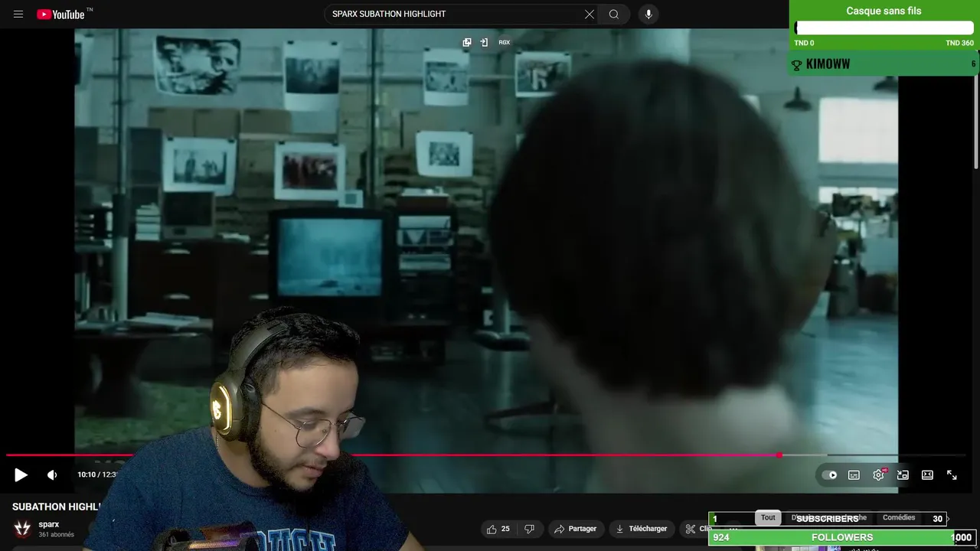Seek using the red progress bar scrubber
Screen dimensions: 980x551
[779, 455]
